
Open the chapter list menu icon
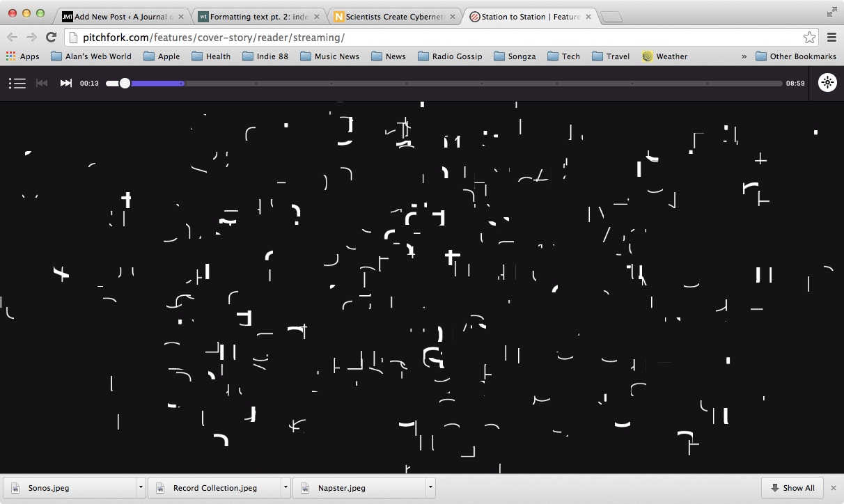[17, 84]
